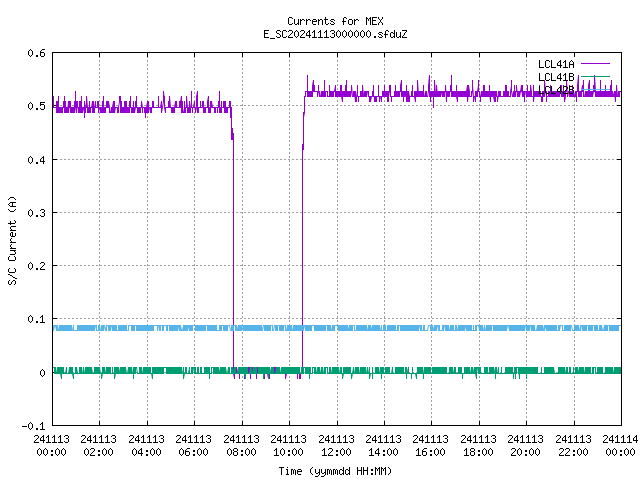Image resolution: width=640 pixels, height=480 pixels.
Task: Click the y-axis tick value 0.3
Action: click(x=36, y=213)
